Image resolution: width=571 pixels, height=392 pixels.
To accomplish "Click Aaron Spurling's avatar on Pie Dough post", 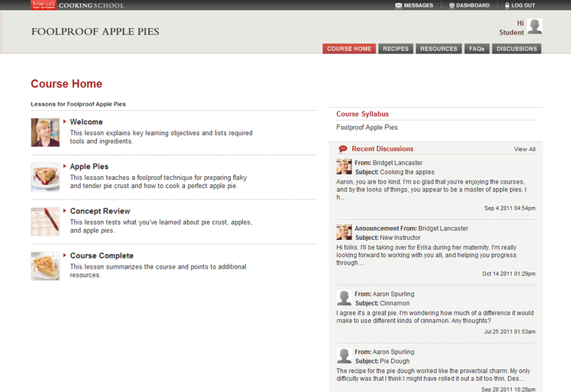I will click(x=343, y=355).
